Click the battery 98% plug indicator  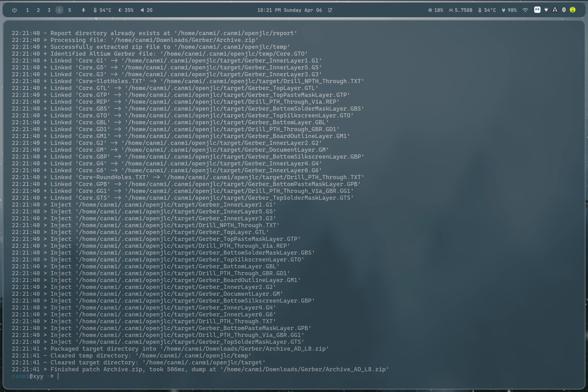[509, 10]
